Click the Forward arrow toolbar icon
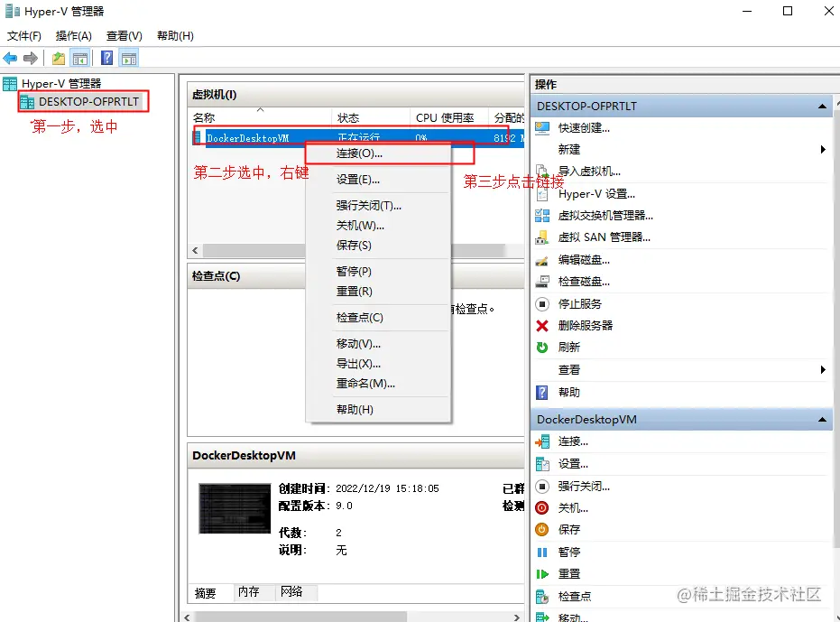The image size is (840, 622). [31, 58]
